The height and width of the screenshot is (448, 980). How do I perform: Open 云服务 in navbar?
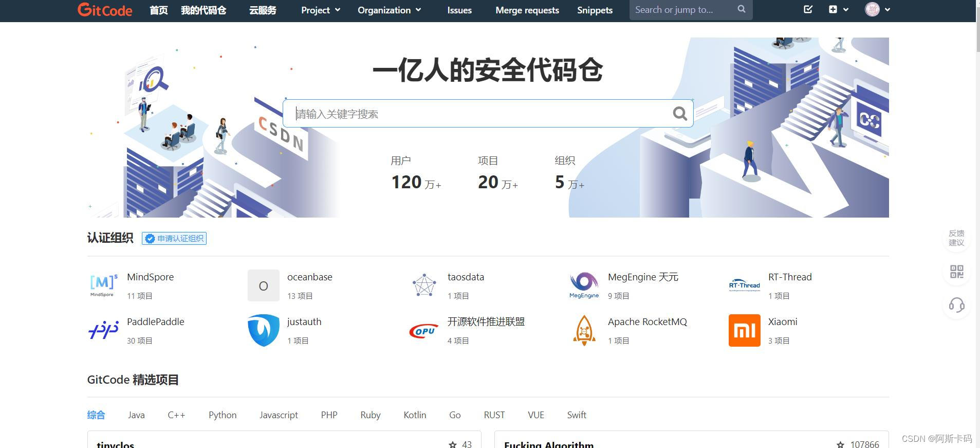tap(263, 10)
